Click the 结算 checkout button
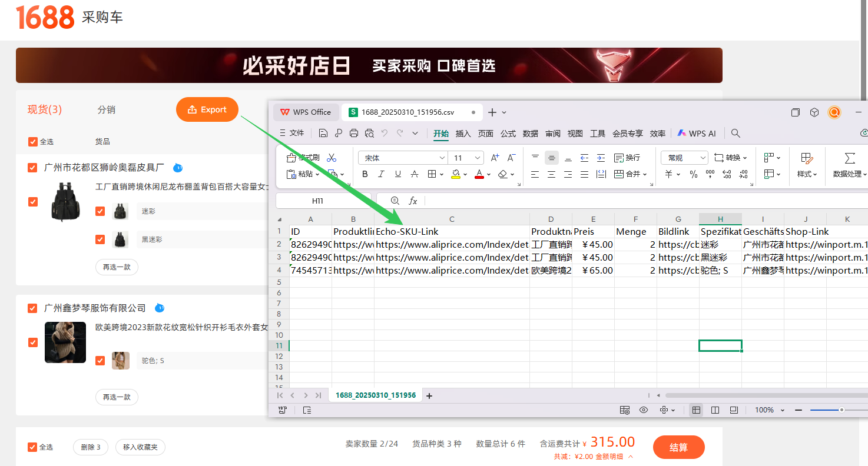This screenshot has height=466, width=868. [x=679, y=447]
